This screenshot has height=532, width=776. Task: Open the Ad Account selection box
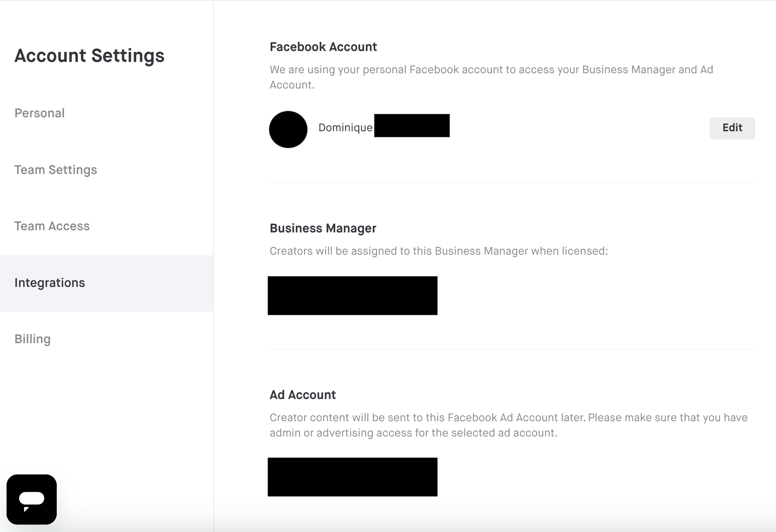point(352,477)
